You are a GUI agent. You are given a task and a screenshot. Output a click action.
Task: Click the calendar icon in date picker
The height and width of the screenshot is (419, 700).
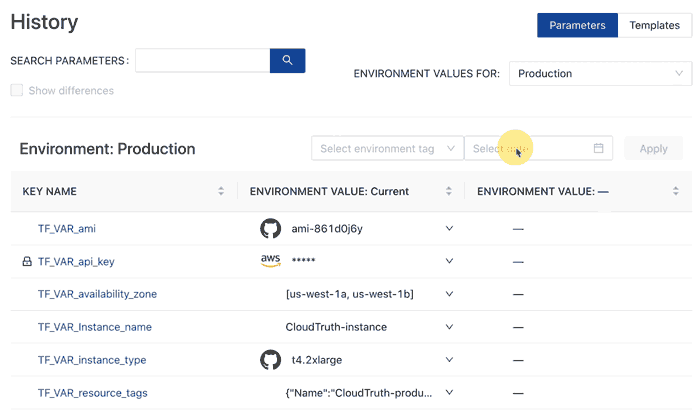pos(598,148)
